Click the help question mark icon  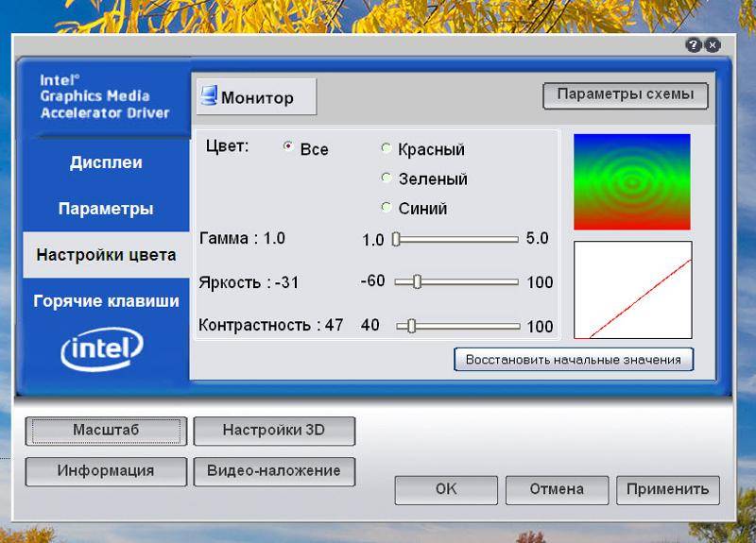pos(694,45)
